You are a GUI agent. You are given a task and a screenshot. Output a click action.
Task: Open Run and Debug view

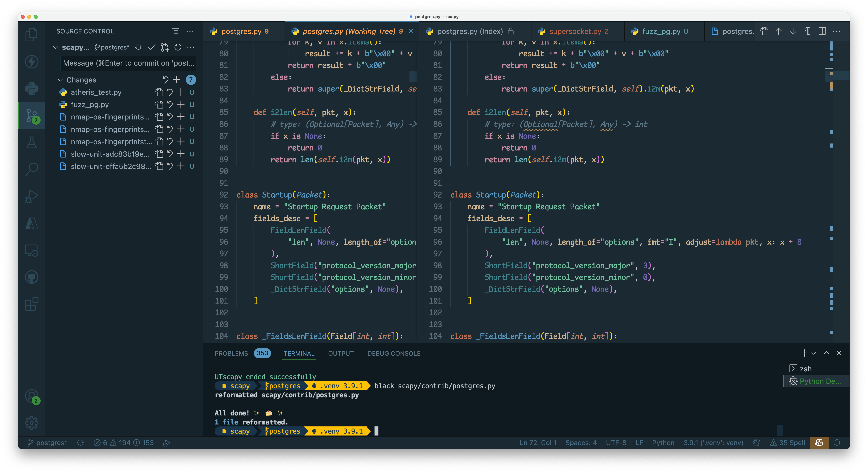(31, 196)
